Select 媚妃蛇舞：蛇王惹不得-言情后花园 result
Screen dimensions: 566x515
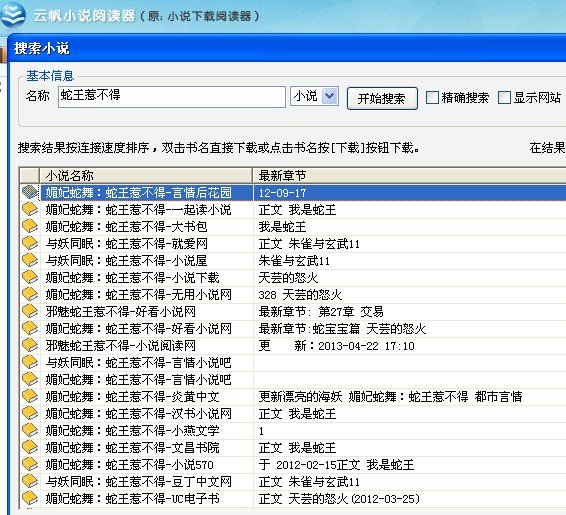click(x=139, y=193)
